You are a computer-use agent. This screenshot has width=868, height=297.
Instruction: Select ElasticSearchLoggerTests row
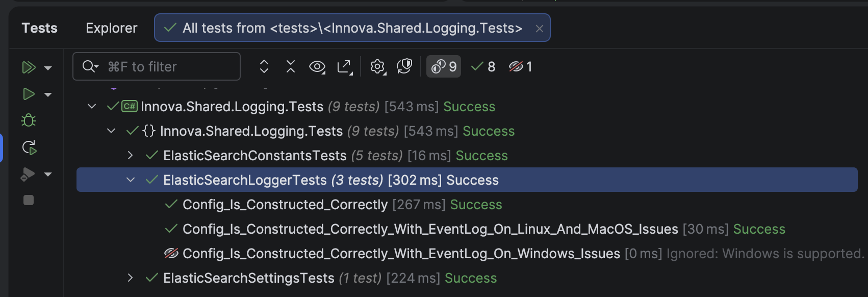click(x=467, y=180)
